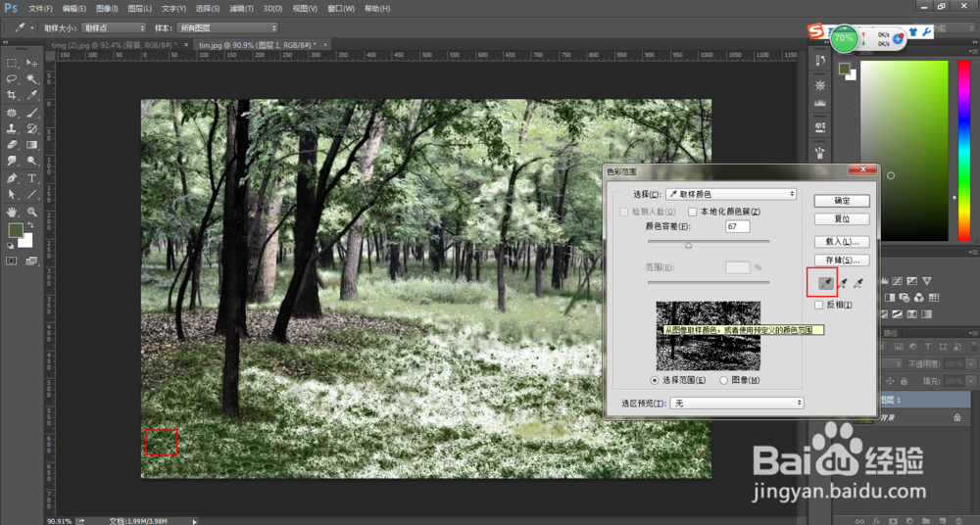Select the Hand tool

coord(12,212)
